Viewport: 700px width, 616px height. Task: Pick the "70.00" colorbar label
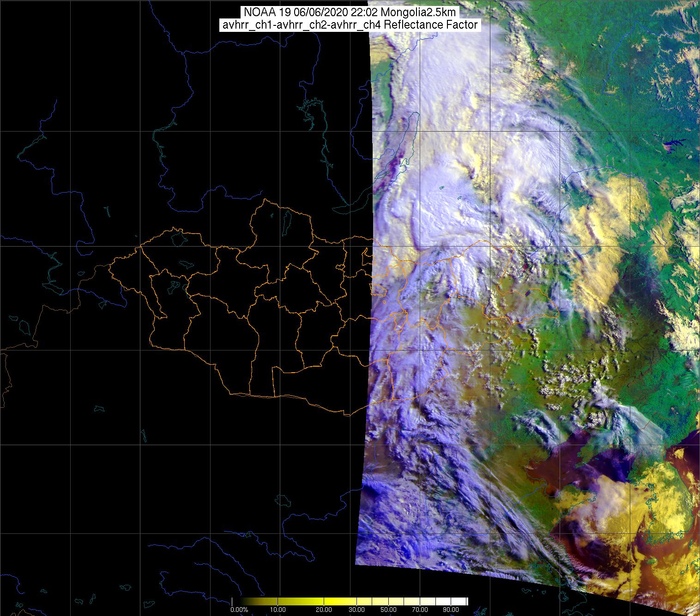tap(420, 610)
